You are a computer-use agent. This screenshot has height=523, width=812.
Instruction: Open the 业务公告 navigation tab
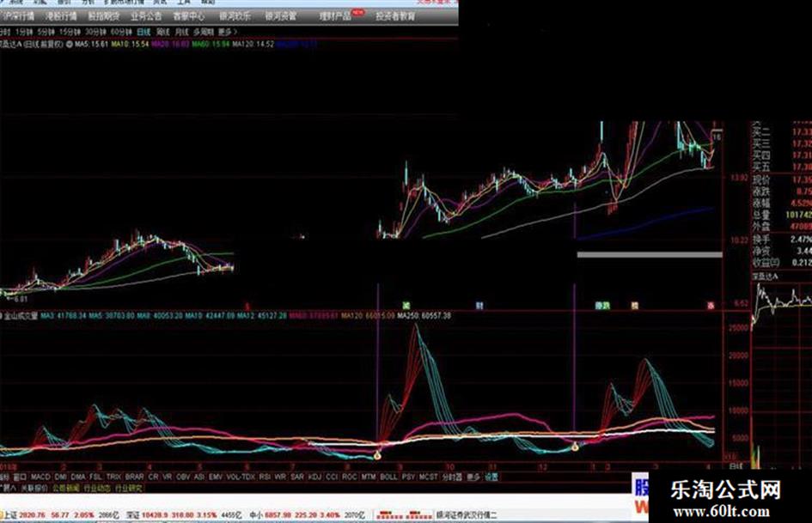coord(146,16)
